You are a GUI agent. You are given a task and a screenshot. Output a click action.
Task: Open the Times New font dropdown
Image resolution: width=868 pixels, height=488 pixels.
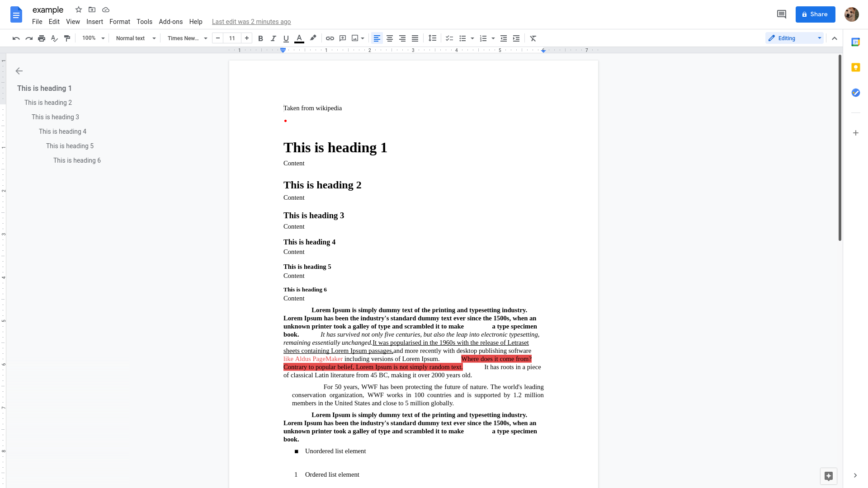pos(187,38)
